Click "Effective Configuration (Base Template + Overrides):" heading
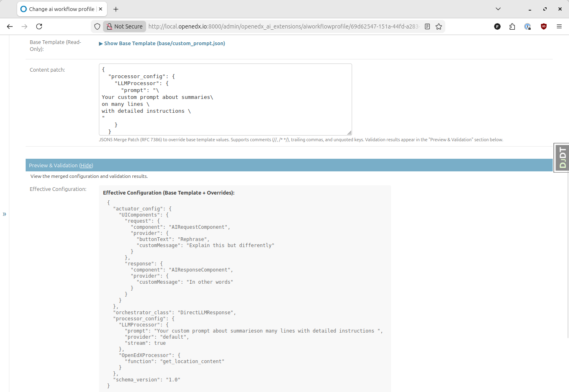The height and width of the screenshot is (392, 569). tap(169, 193)
